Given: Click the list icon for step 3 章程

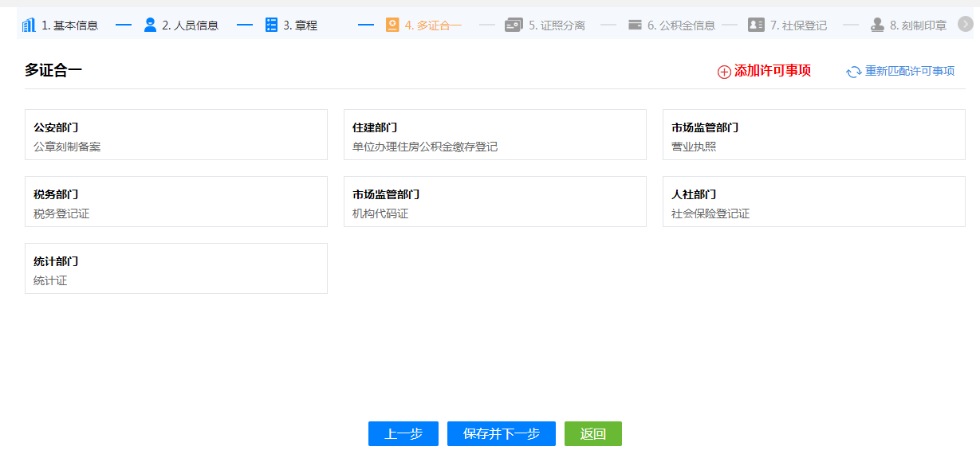Looking at the screenshot, I should [271, 25].
